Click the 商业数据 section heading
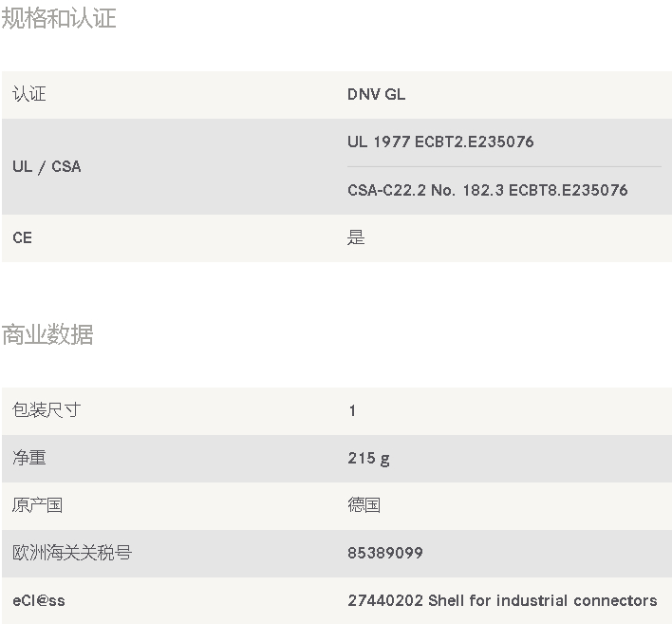 (47, 334)
